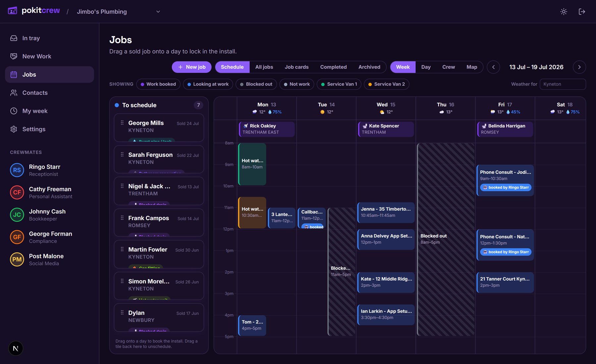The height and width of the screenshot is (364, 596).
Task: Toggle the light theme sun icon
Action: point(564,12)
